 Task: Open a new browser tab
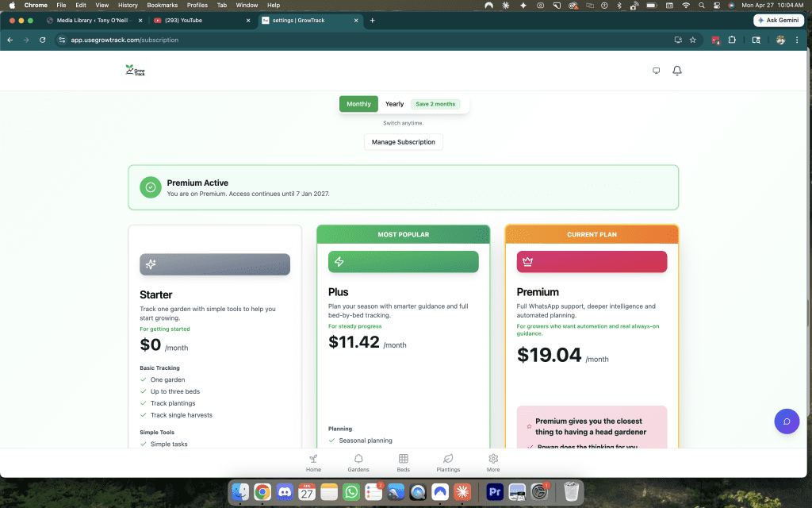click(x=373, y=20)
